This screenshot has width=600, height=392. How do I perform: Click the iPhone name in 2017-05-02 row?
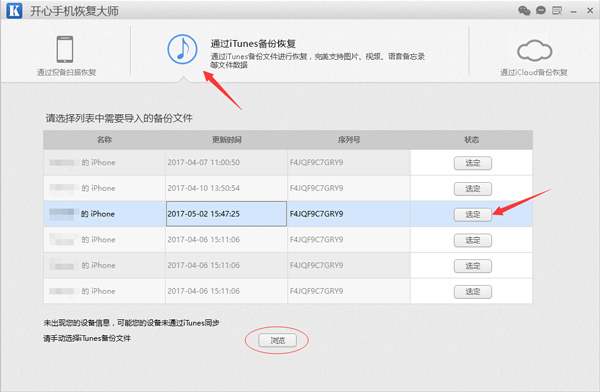[98, 214]
